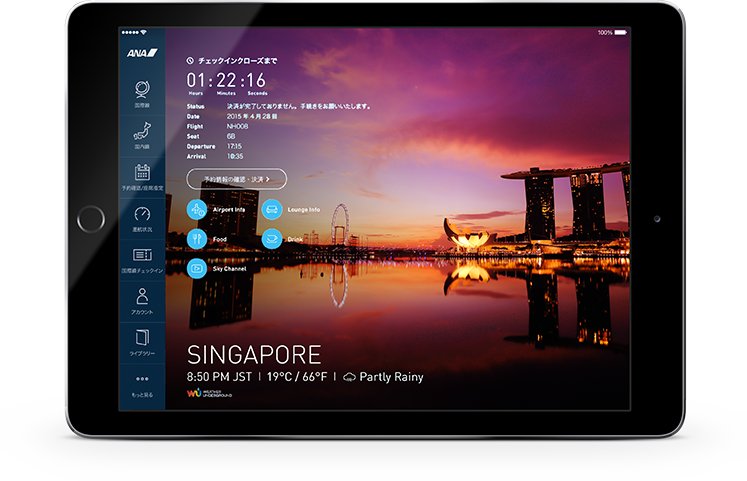Open the flight status gauge icon
The image size is (747, 481).
click(x=142, y=214)
